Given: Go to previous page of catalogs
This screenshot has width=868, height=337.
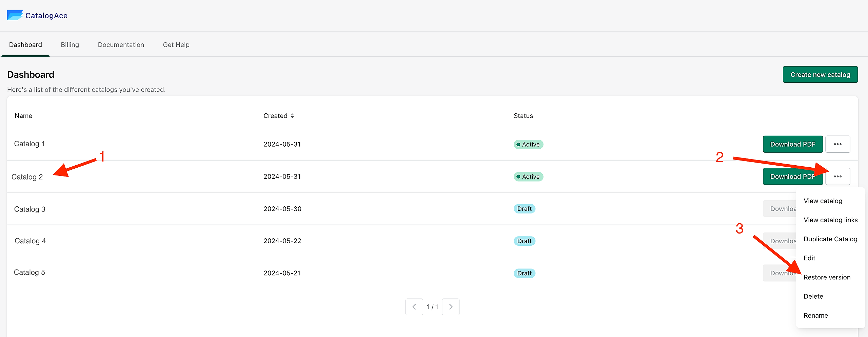Looking at the screenshot, I should pyautogui.click(x=414, y=307).
